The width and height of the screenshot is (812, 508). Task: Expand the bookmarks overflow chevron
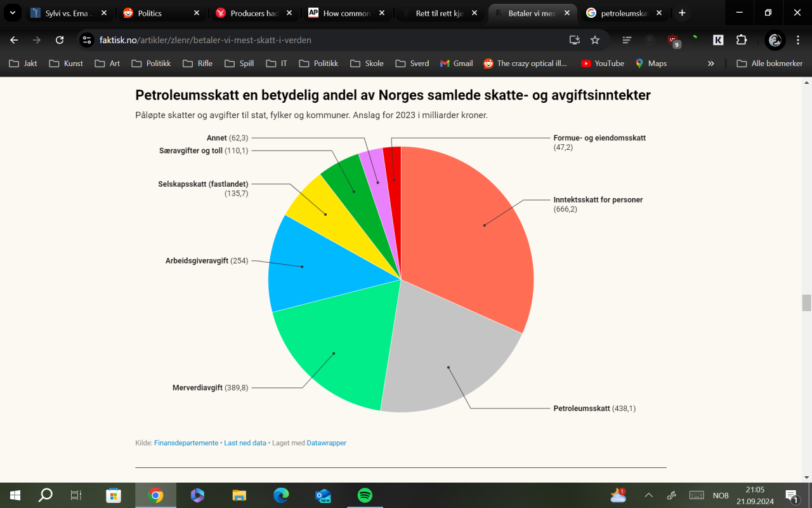[x=710, y=63]
